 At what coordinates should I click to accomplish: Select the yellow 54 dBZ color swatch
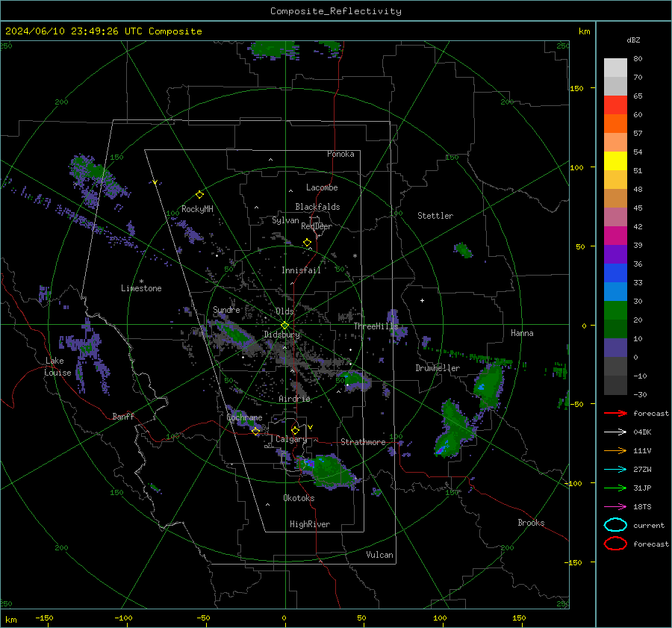[x=615, y=161]
